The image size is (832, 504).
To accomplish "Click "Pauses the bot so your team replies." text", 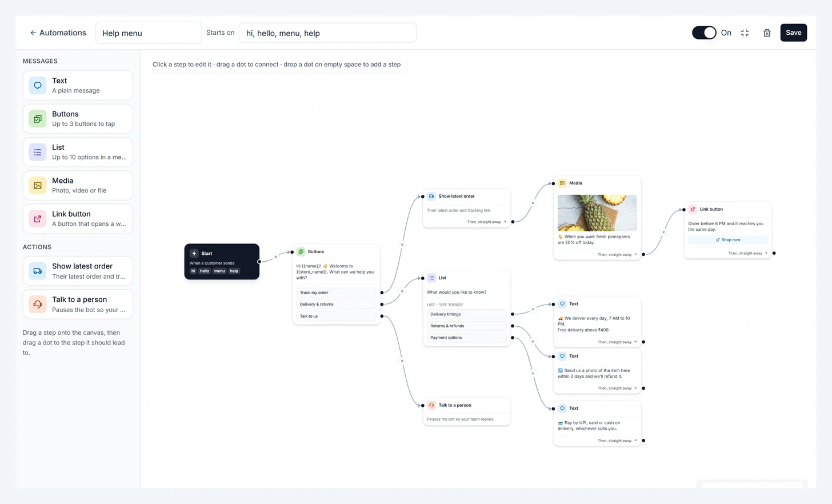I will click(461, 419).
